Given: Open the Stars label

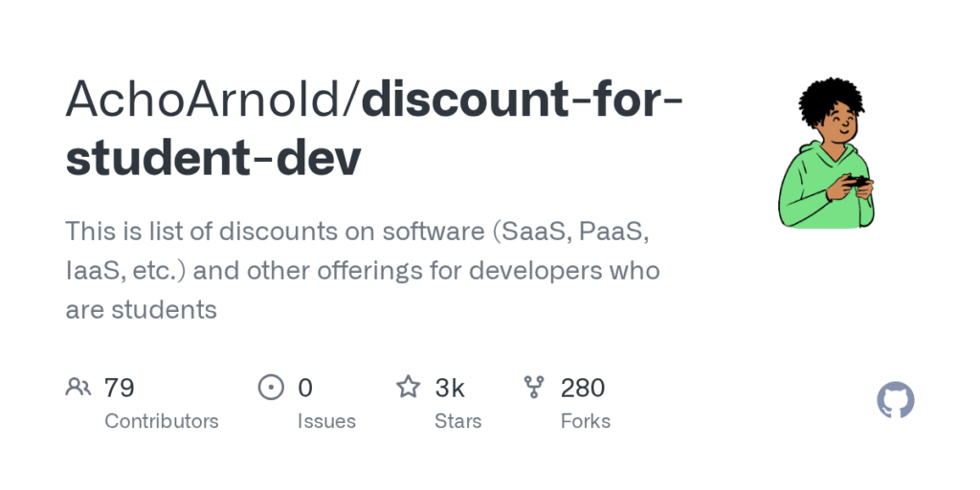Looking at the screenshot, I should [457, 421].
